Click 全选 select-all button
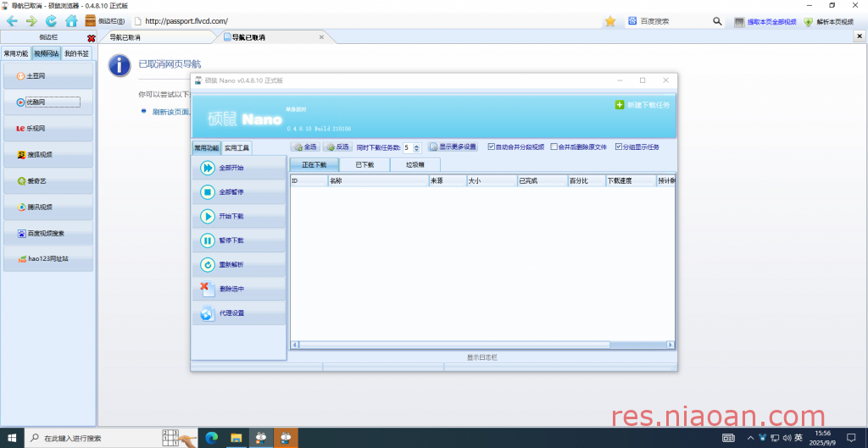 point(305,147)
